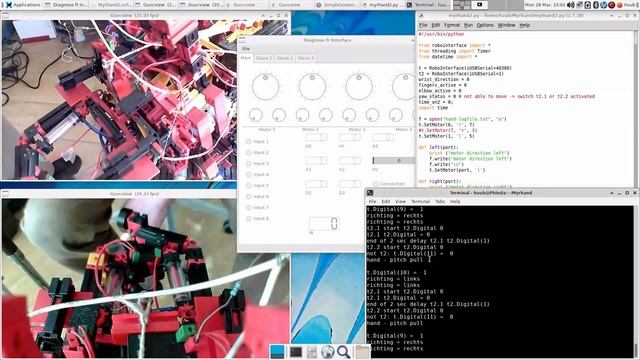This screenshot has width=640, height=360.
Task: Open the Help menu in the Python editor
Action: coord(524,25)
